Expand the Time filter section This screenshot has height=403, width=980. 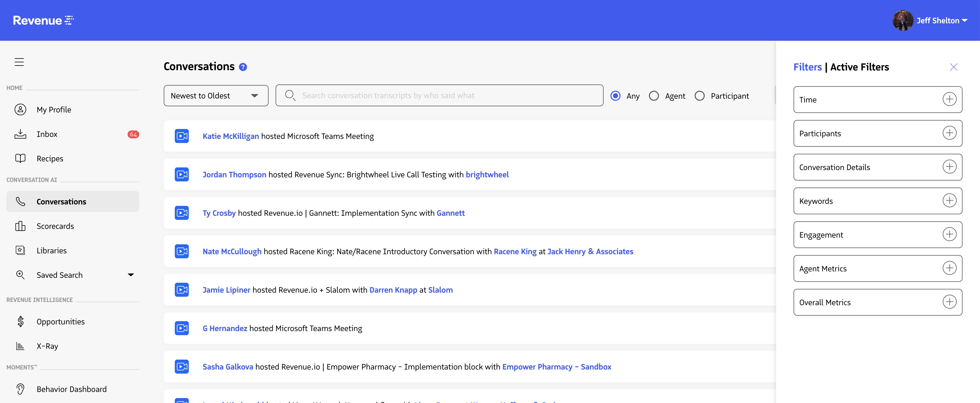949,100
